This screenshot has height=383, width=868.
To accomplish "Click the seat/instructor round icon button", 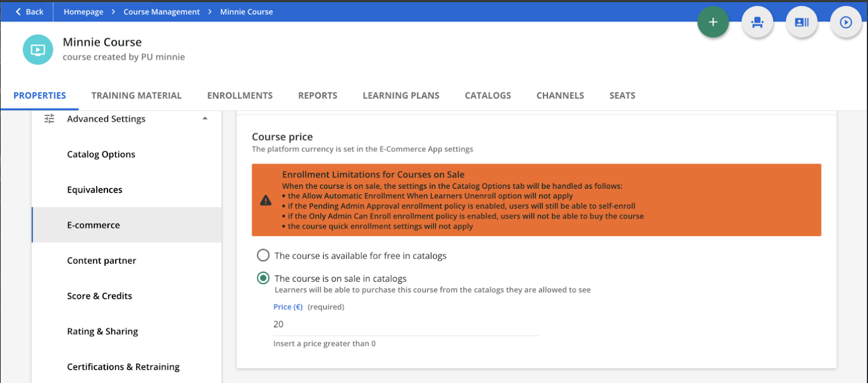I will tap(757, 22).
